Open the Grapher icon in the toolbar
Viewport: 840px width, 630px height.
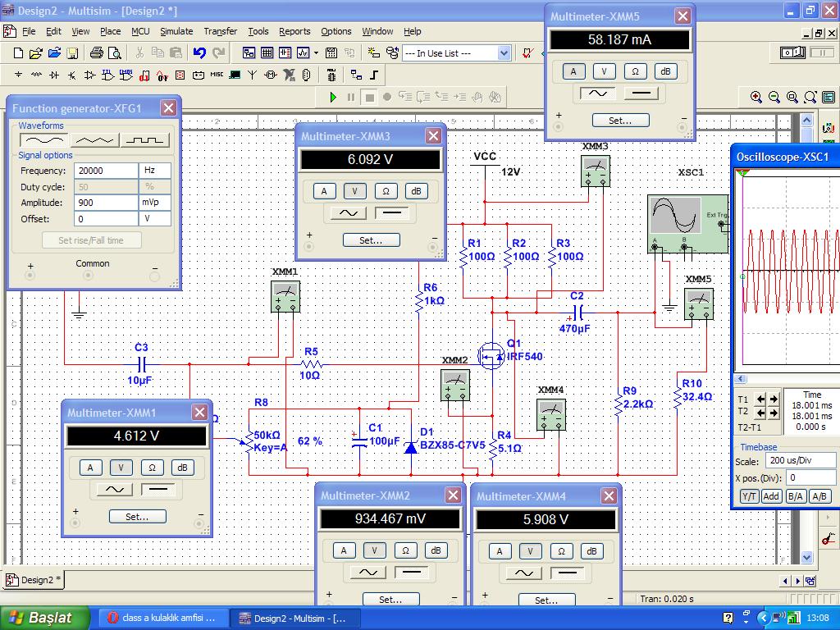click(303, 53)
